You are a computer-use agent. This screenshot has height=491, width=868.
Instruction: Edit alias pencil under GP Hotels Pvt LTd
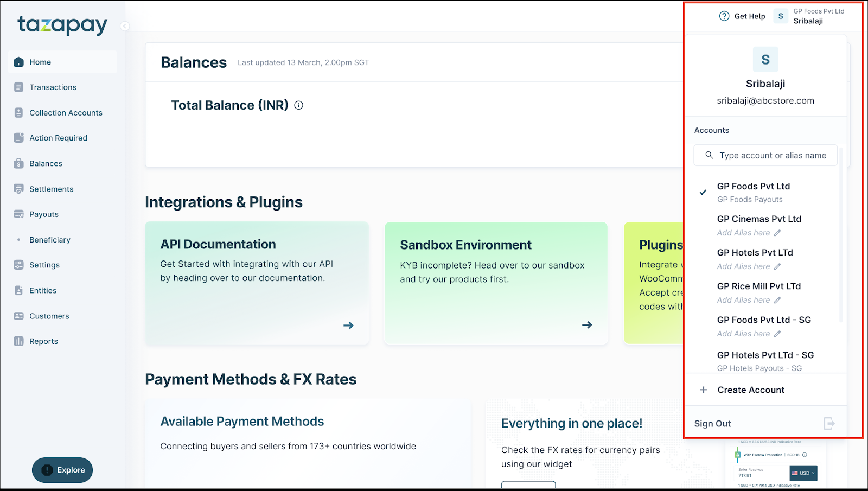(x=777, y=266)
